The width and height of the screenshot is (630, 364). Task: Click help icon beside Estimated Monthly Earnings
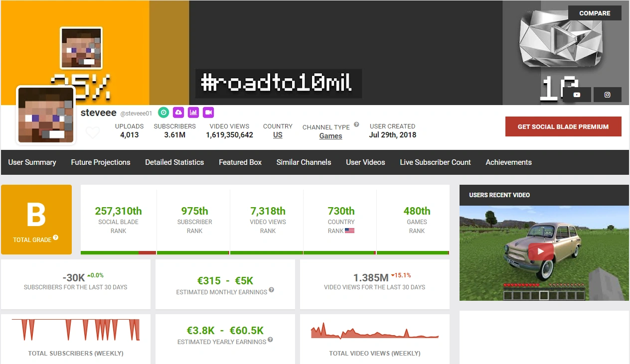pyautogui.click(x=272, y=290)
